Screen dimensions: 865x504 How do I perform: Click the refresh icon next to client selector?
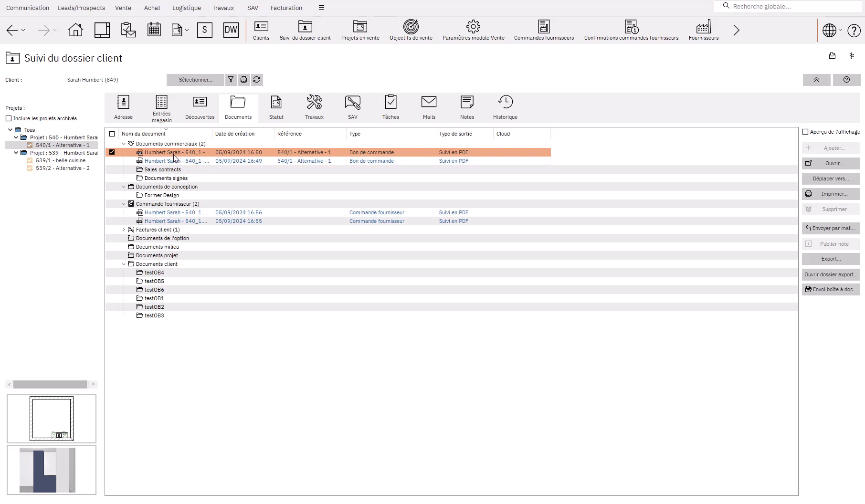257,80
